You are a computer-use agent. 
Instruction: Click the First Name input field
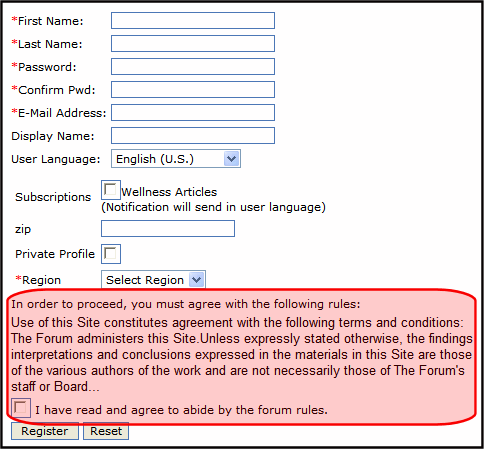point(193,21)
